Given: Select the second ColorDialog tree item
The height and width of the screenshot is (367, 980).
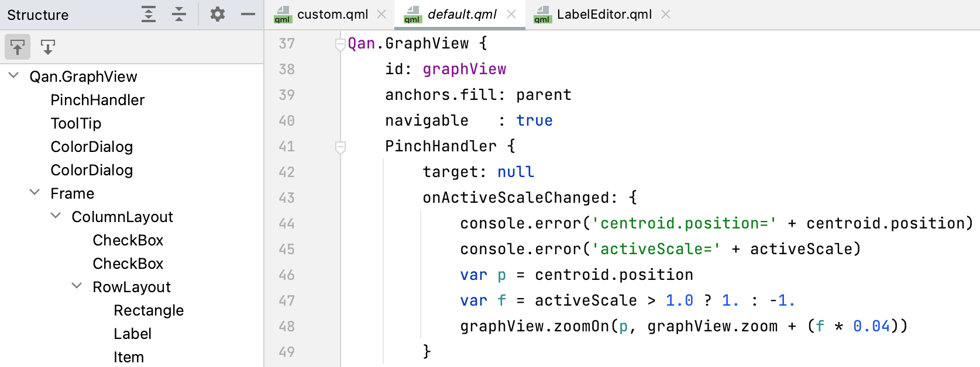Looking at the screenshot, I should 92,170.
